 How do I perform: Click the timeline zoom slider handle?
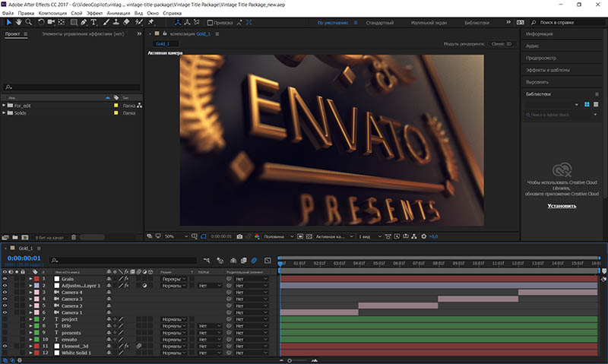click(x=290, y=360)
